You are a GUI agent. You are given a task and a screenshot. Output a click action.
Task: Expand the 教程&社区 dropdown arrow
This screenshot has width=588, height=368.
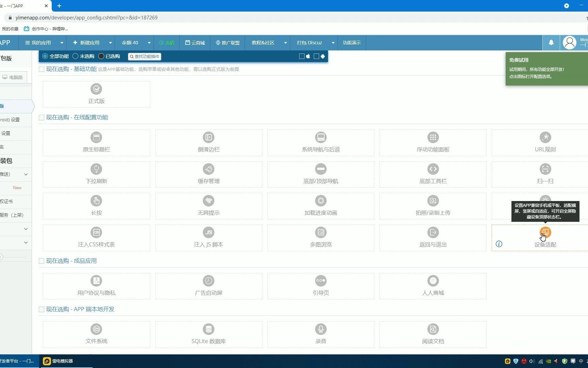pos(285,43)
